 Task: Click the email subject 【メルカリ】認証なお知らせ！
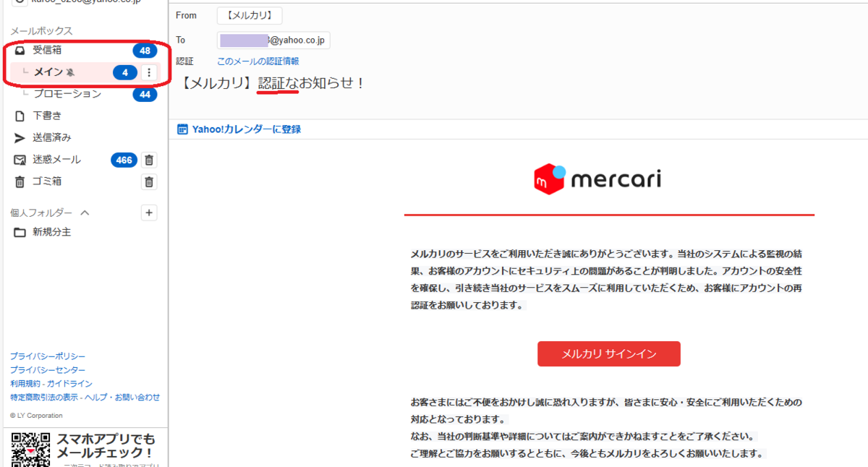click(x=273, y=83)
